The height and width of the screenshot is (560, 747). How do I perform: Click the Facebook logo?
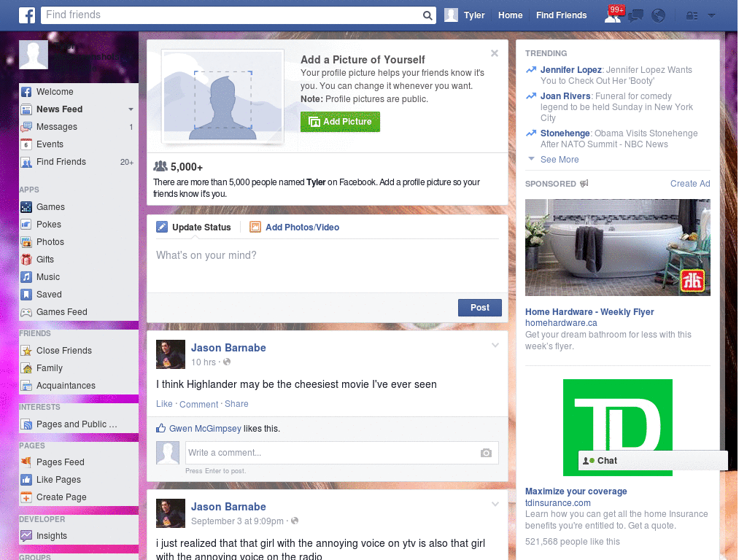point(27,15)
